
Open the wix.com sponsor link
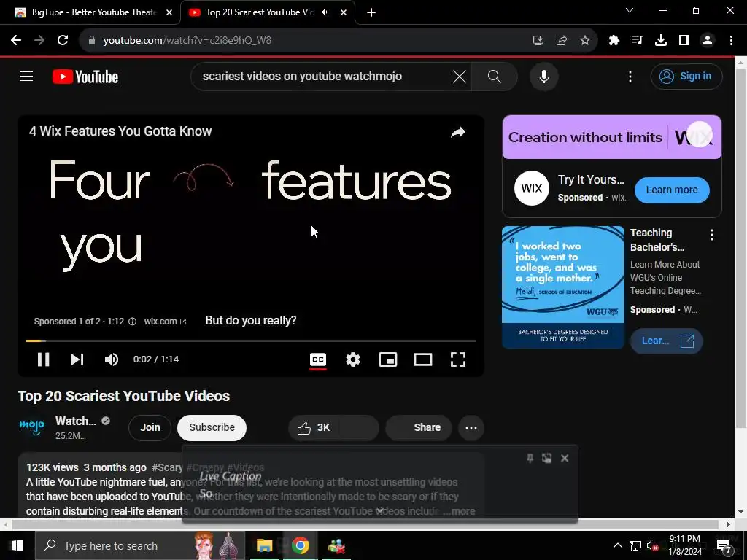pyautogui.click(x=165, y=322)
